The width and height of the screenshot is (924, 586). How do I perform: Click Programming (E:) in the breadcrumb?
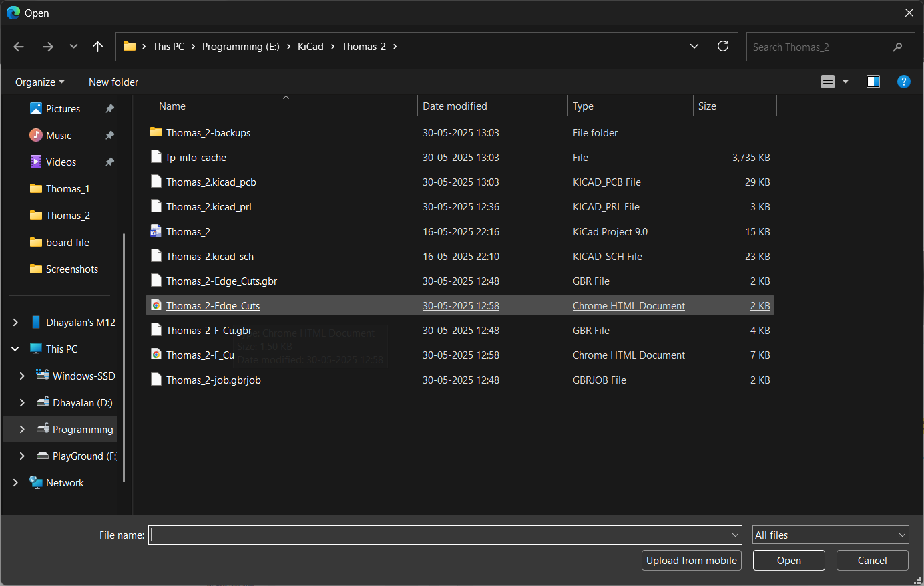tap(241, 46)
